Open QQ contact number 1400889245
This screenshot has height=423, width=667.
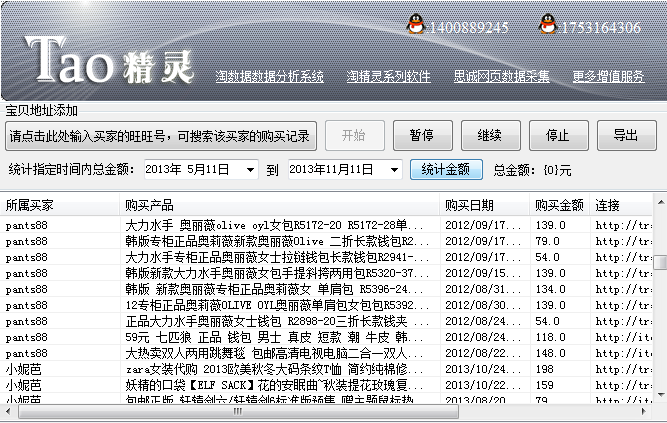[469, 28]
